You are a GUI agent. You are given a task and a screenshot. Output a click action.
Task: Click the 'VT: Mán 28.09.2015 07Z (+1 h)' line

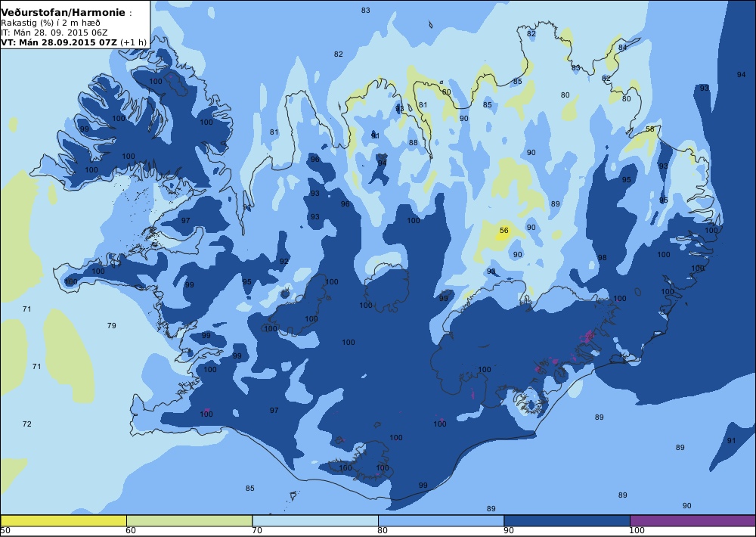[73, 42]
